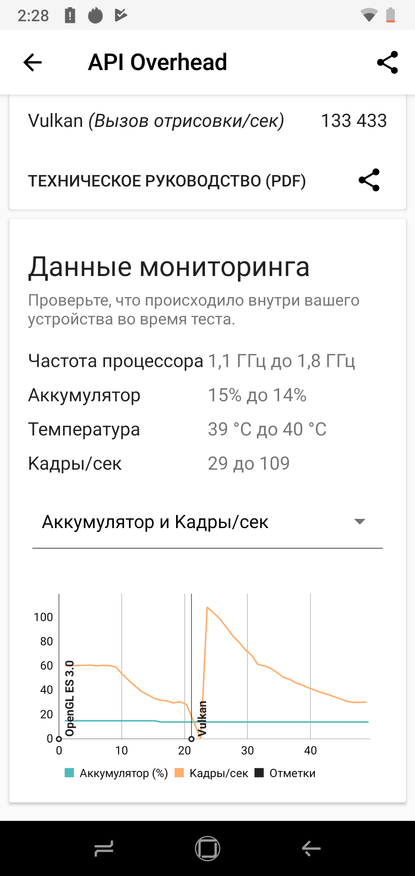Screen dimensions: 415x876
Task: Share results via the top-right share icon
Action: [387, 62]
